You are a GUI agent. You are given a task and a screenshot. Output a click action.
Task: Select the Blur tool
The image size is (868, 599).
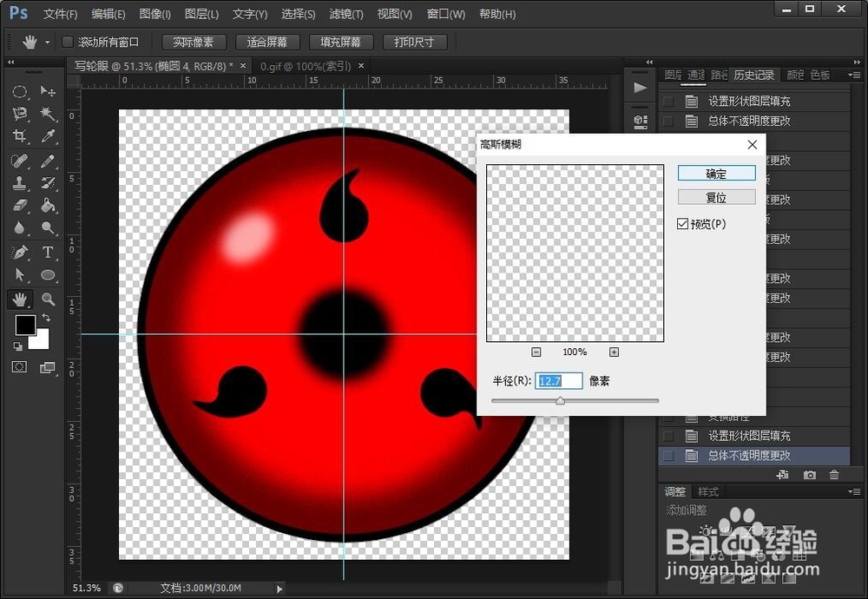click(x=20, y=227)
